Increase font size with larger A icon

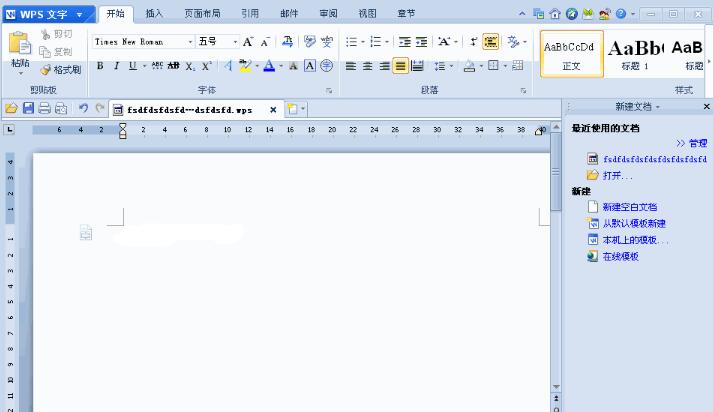(248, 42)
